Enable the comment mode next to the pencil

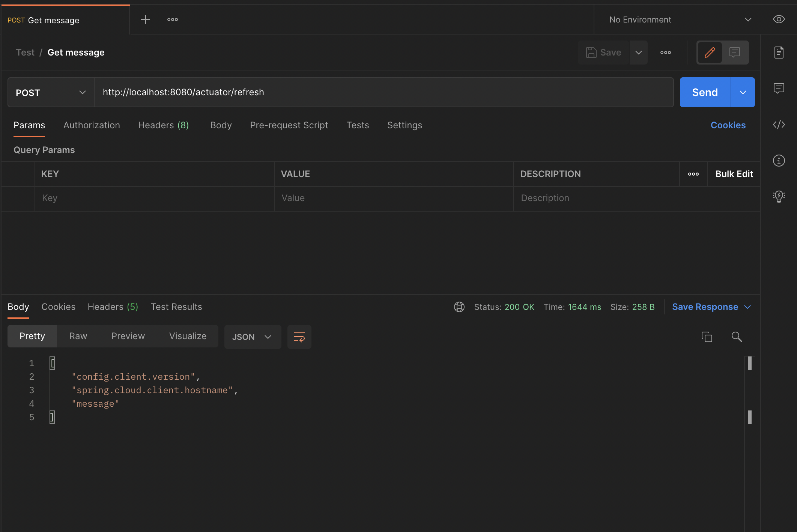[734, 53]
